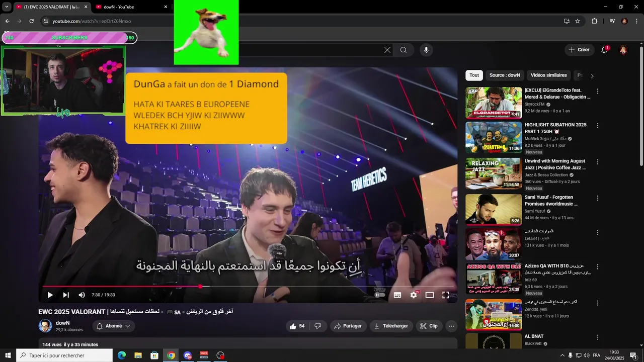Expand the Abonné subscription dropdown
Screen dimensions: 644x362
click(114, 326)
